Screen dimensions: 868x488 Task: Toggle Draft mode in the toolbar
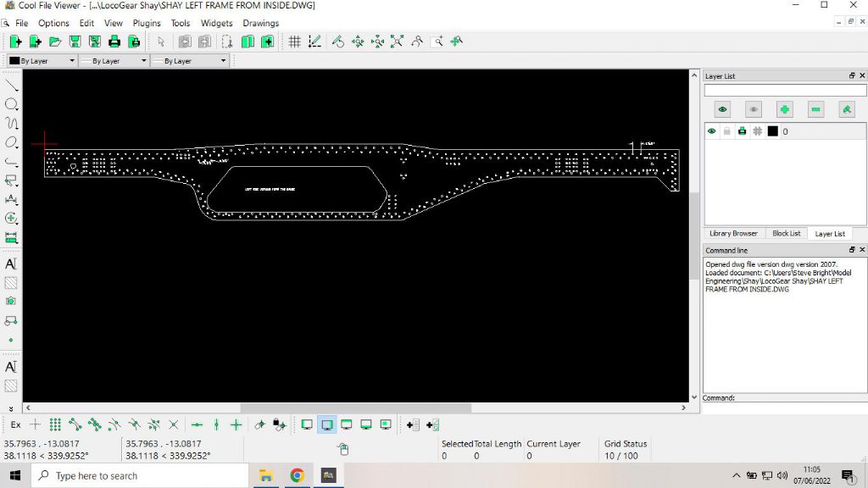(x=314, y=42)
